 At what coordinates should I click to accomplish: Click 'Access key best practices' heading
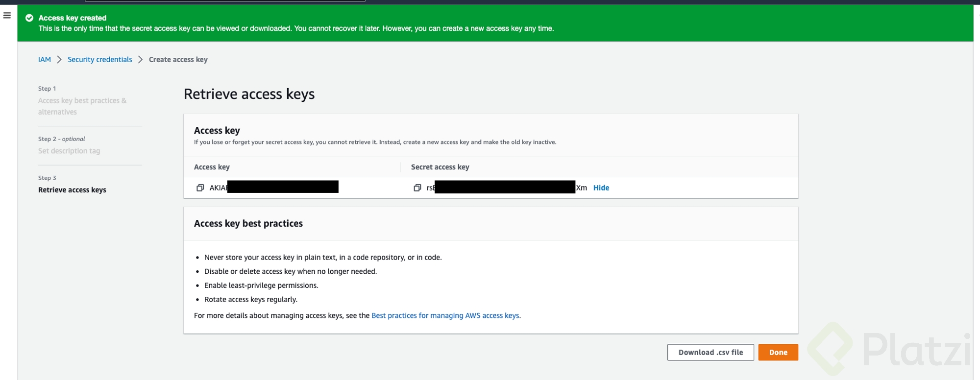click(248, 224)
